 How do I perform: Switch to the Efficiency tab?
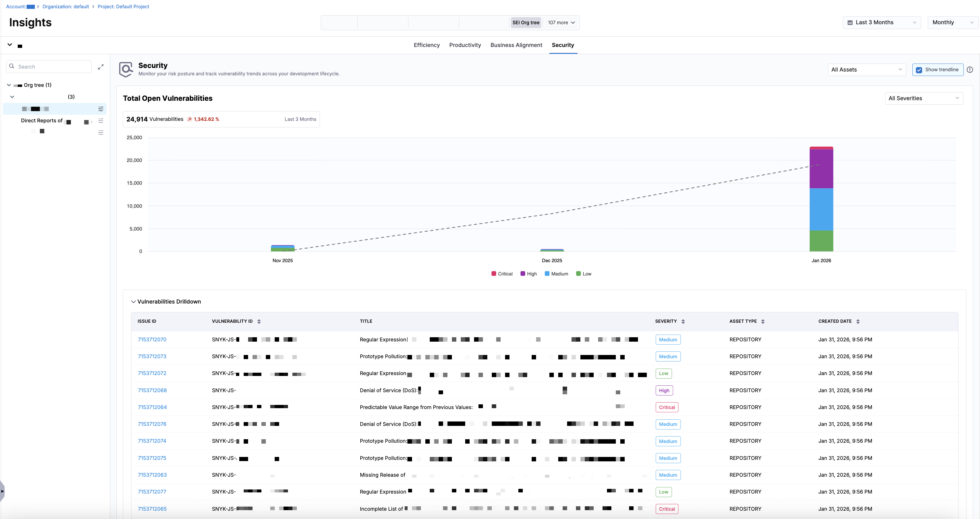426,45
